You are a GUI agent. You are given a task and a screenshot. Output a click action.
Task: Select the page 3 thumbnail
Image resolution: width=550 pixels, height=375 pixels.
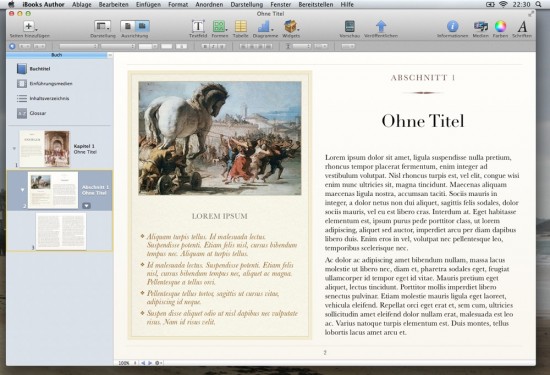pos(61,231)
